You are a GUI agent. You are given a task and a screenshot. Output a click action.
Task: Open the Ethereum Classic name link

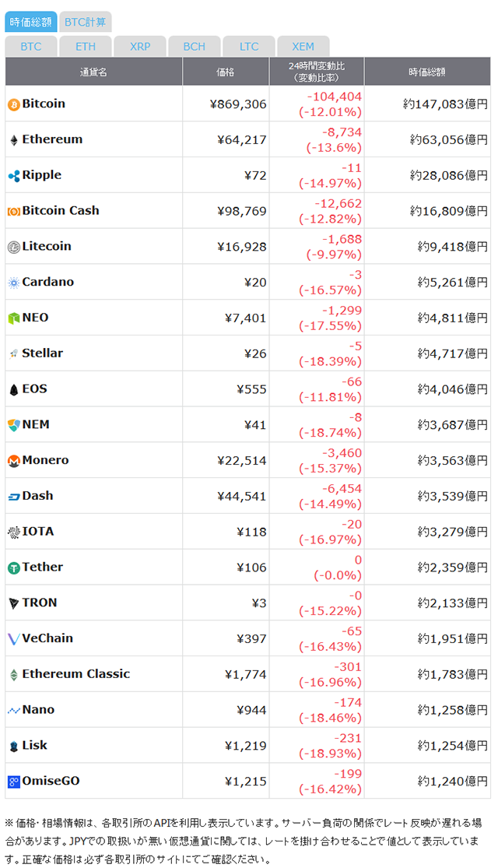[x=76, y=674]
